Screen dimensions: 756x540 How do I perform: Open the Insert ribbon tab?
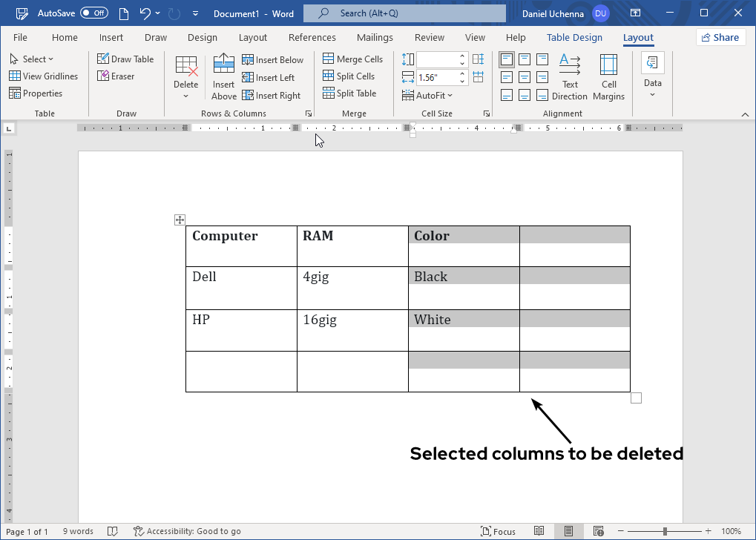111,38
